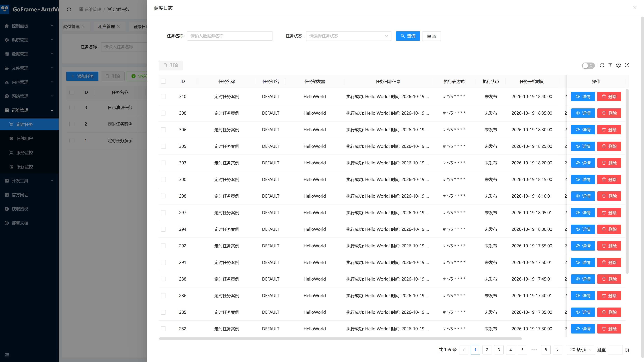This screenshot has height=362, width=644.
Task: Switch to the 租户管理 tab
Action: 106,26
